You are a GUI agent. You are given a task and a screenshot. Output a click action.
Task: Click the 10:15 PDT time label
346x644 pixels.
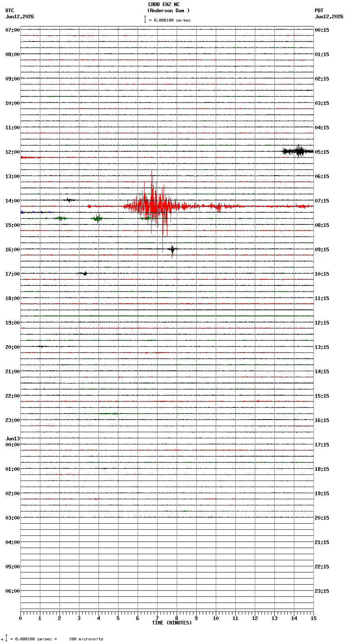(x=322, y=274)
